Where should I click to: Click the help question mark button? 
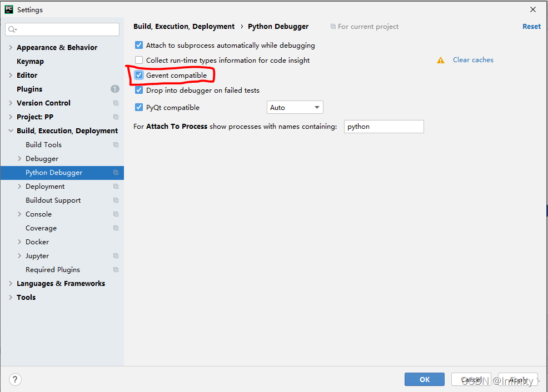[x=15, y=379]
